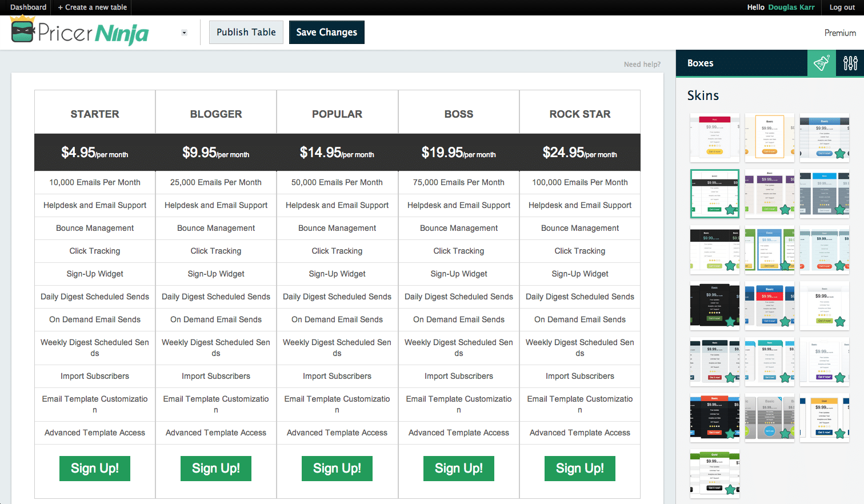The width and height of the screenshot is (864, 504).
Task: Click the star on the gold header skin thumbnail
Action: 840,434
